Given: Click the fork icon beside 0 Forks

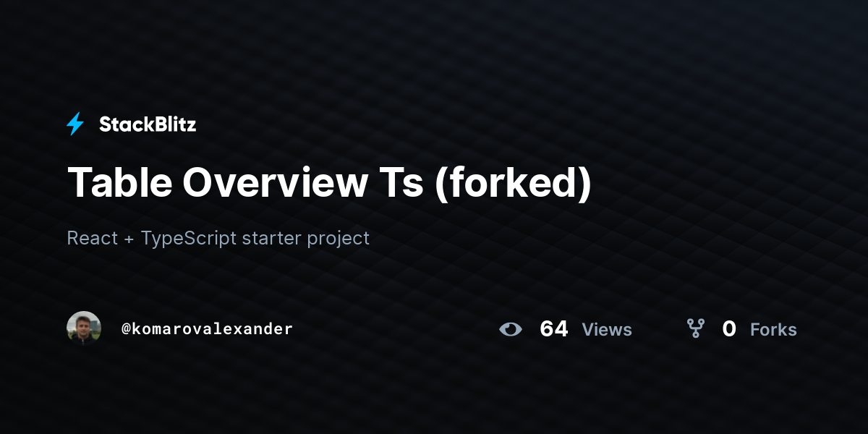Looking at the screenshot, I should (x=696, y=329).
